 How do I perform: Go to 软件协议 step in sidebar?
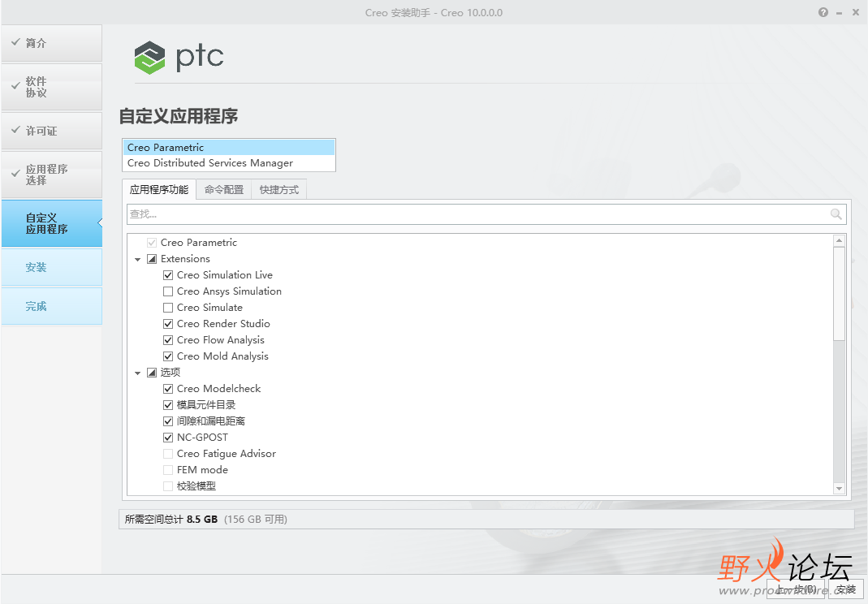tap(51, 87)
